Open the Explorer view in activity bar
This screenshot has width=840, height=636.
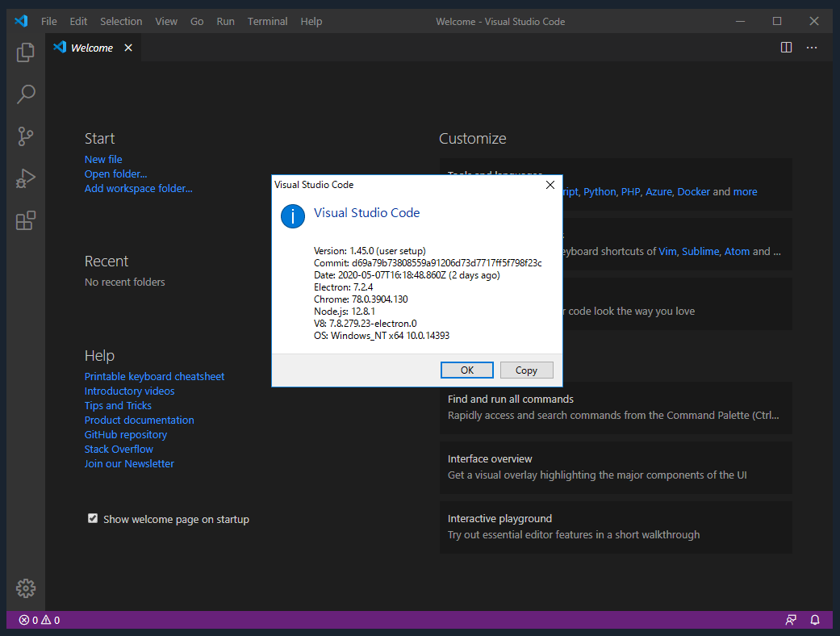click(x=25, y=52)
